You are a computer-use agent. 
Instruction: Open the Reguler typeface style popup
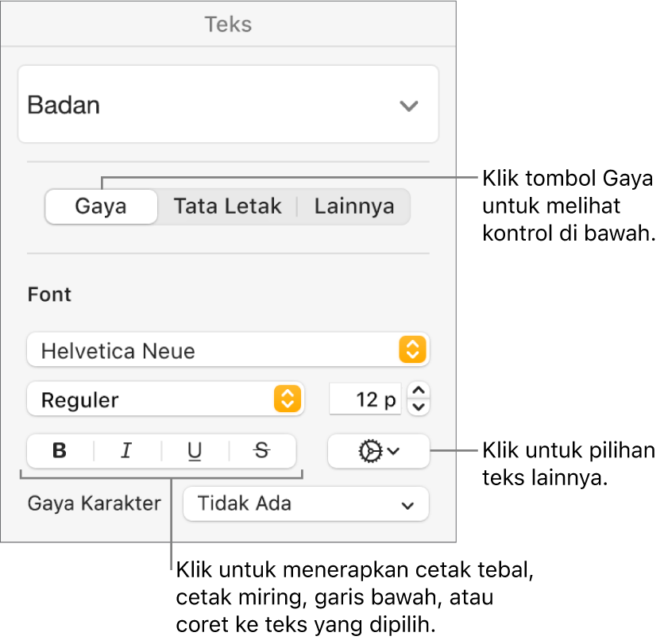[165, 399]
